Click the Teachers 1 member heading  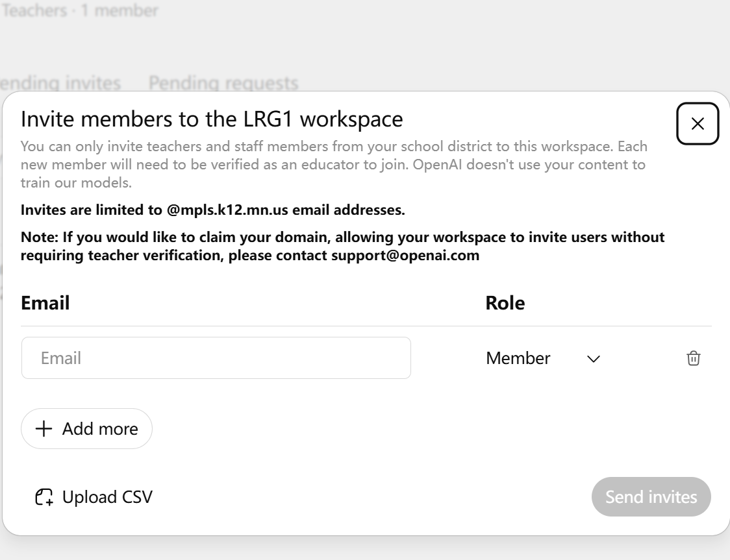point(80,10)
